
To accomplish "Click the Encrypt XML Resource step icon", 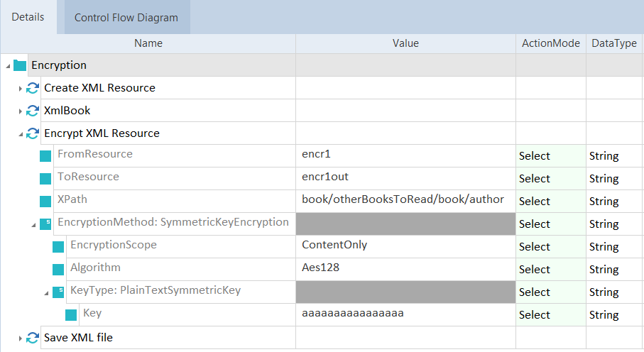I will click(x=33, y=133).
